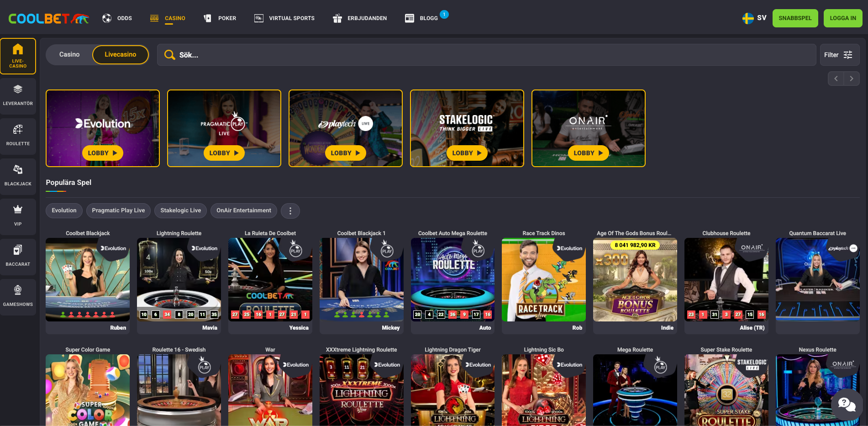Focus the Sök search field

coord(487,55)
